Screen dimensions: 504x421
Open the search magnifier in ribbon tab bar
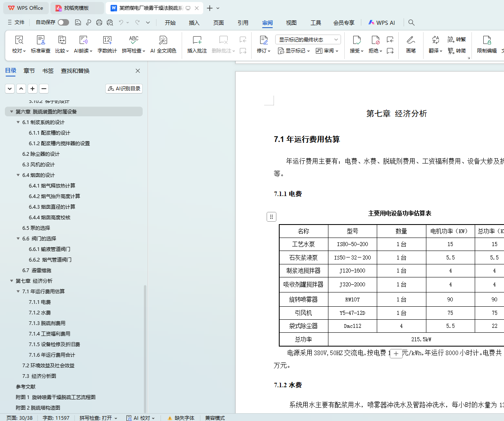click(411, 22)
